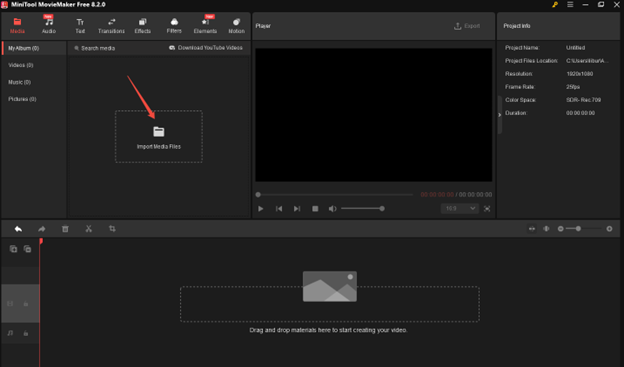
Task: Click the playback progress bar handle
Action: pyautogui.click(x=258, y=195)
